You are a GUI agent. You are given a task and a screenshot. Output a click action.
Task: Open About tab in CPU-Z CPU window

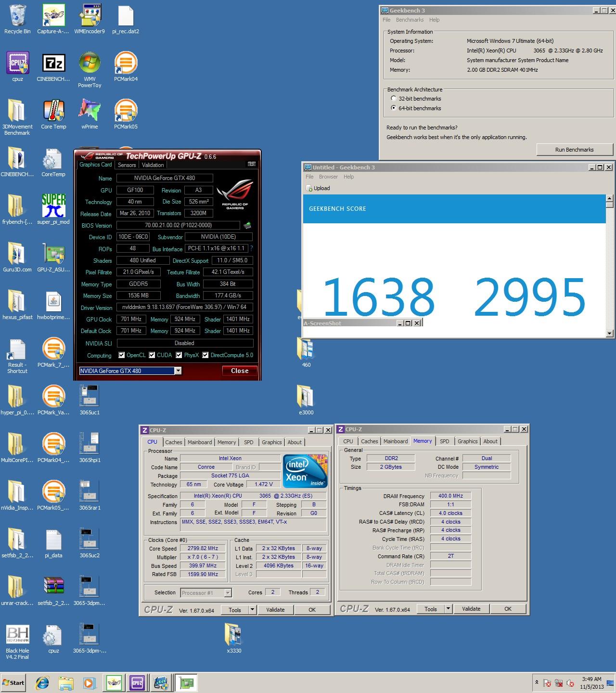[295, 442]
